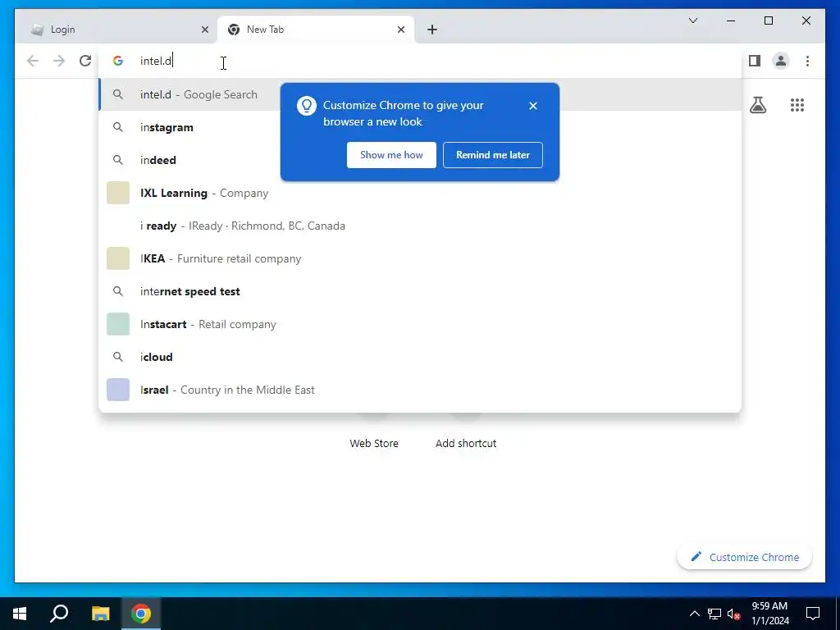
Task: Open the clock and date flyout
Action: pyautogui.click(x=769, y=614)
